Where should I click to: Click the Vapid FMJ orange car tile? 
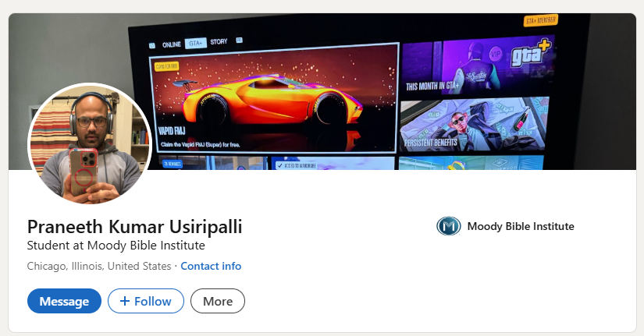274,98
